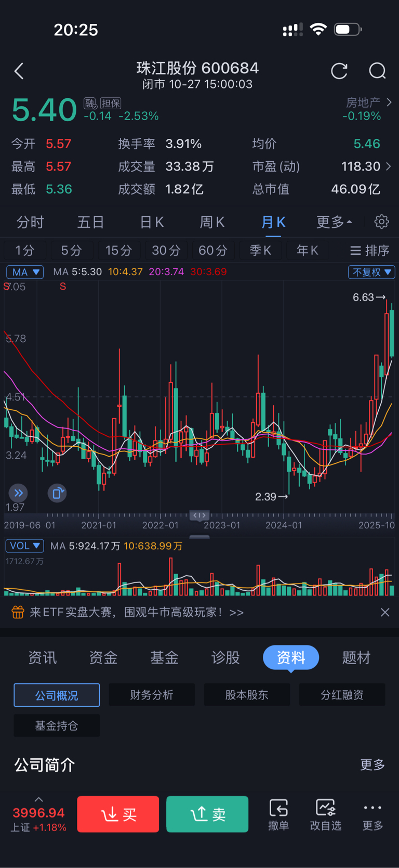This screenshot has width=399, height=868.
Task: Switch to 日K chart tab
Action: (152, 222)
